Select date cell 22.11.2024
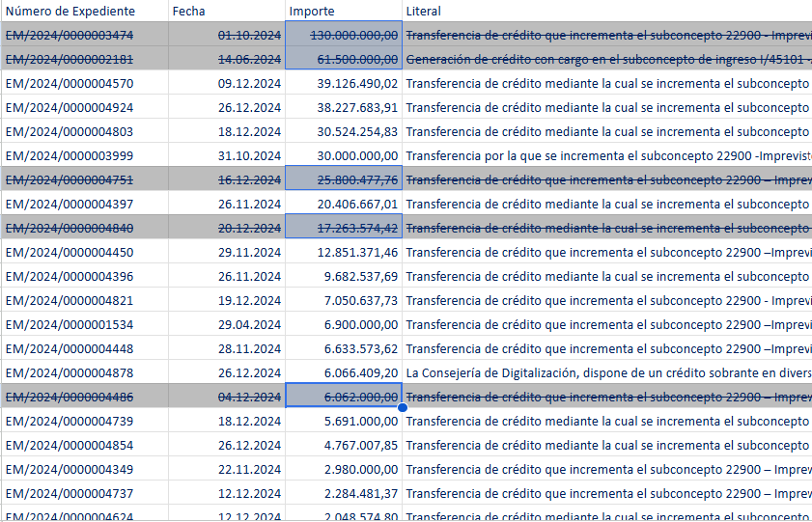The width and height of the screenshot is (812, 522). [x=227, y=470]
